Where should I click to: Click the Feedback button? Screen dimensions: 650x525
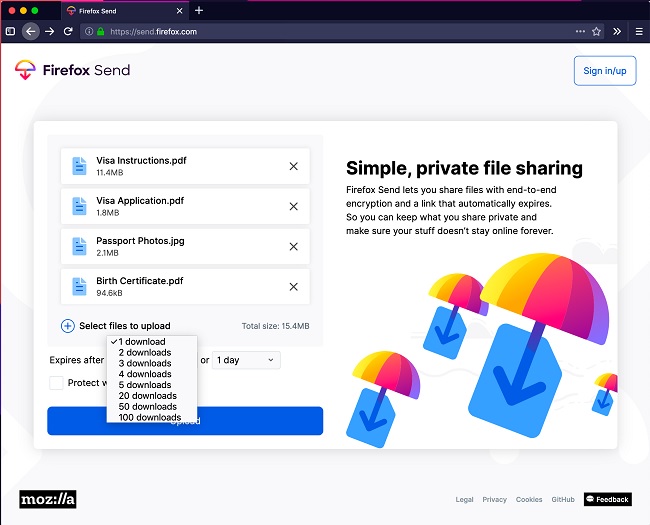pyautogui.click(x=608, y=499)
